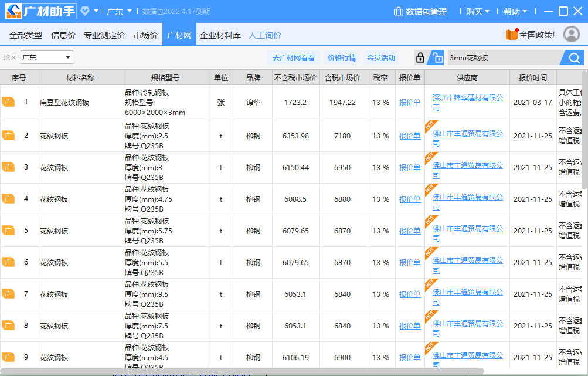Image resolution: width=588 pixels, height=376 pixels.
Task: Open 佛山市丰通贸易有限公司 link in row 5
Action: [468, 233]
